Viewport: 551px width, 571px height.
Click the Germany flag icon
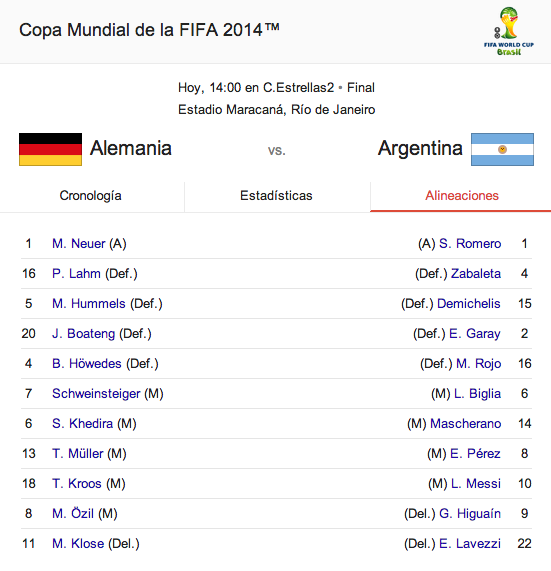click(x=50, y=149)
